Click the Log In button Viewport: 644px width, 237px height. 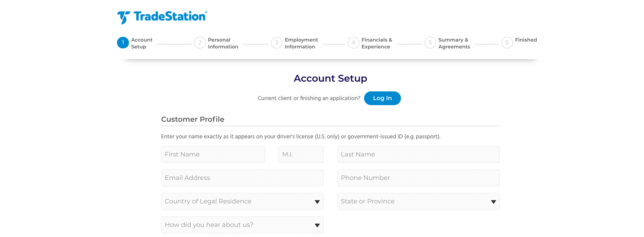(x=382, y=98)
